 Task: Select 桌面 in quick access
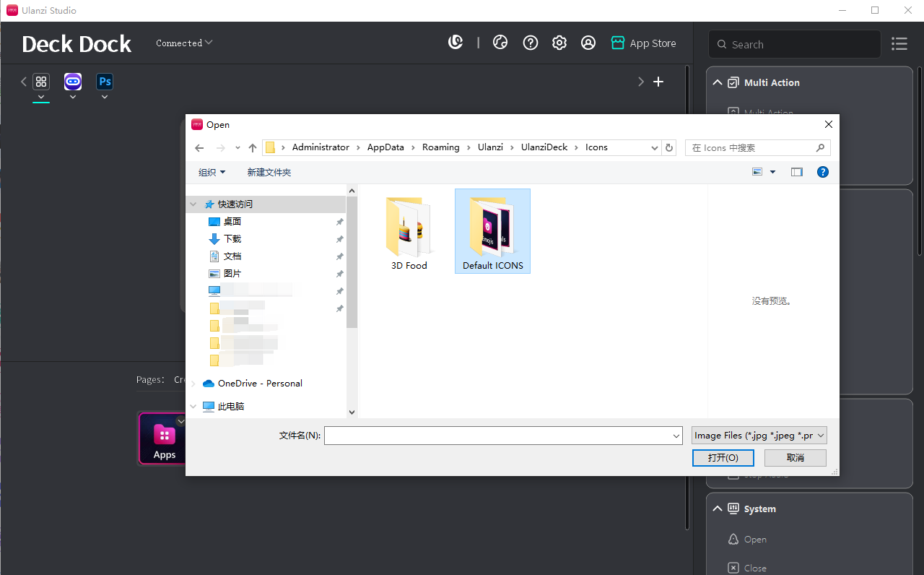pos(232,222)
